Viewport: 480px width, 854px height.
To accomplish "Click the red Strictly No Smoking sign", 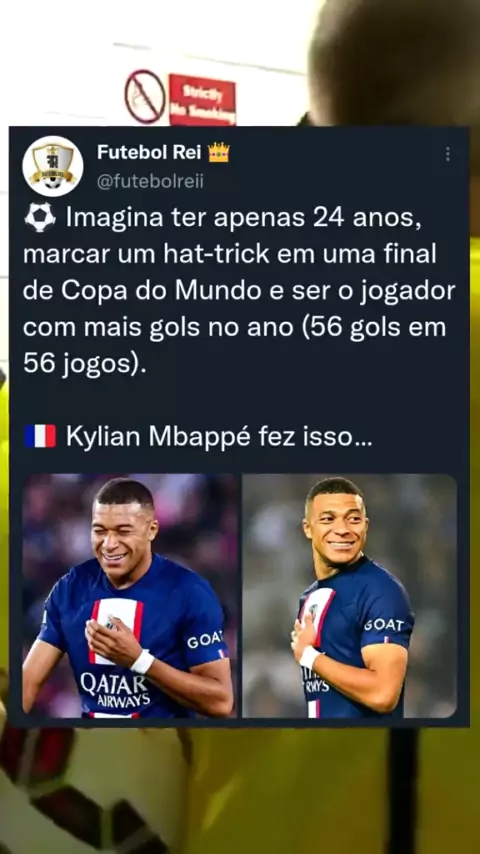I will click(x=202, y=100).
